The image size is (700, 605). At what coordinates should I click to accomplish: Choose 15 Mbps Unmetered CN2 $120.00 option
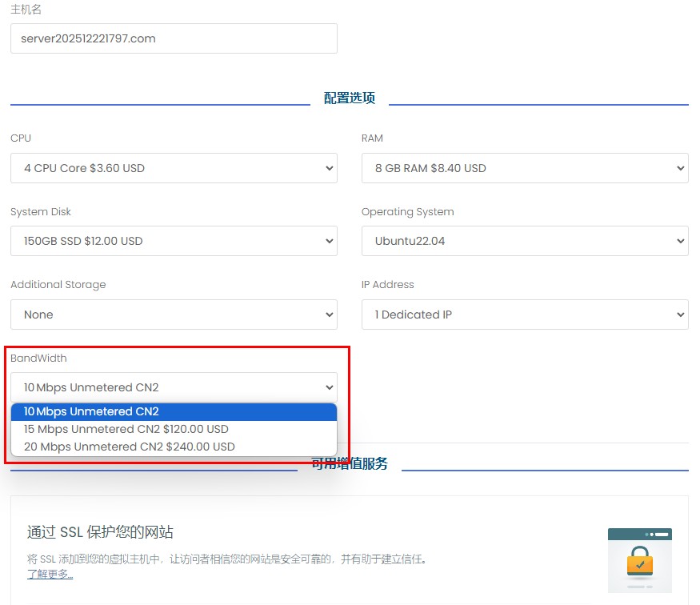(126, 429)
